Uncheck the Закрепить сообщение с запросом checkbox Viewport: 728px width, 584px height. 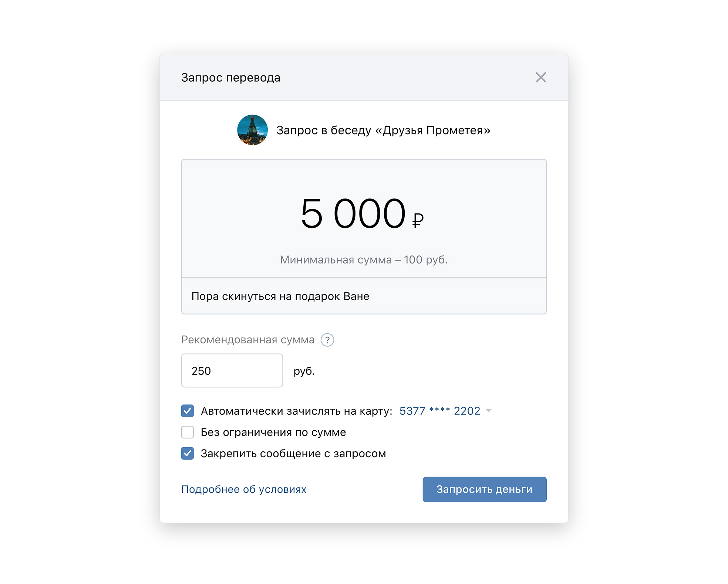pos(188,454)
